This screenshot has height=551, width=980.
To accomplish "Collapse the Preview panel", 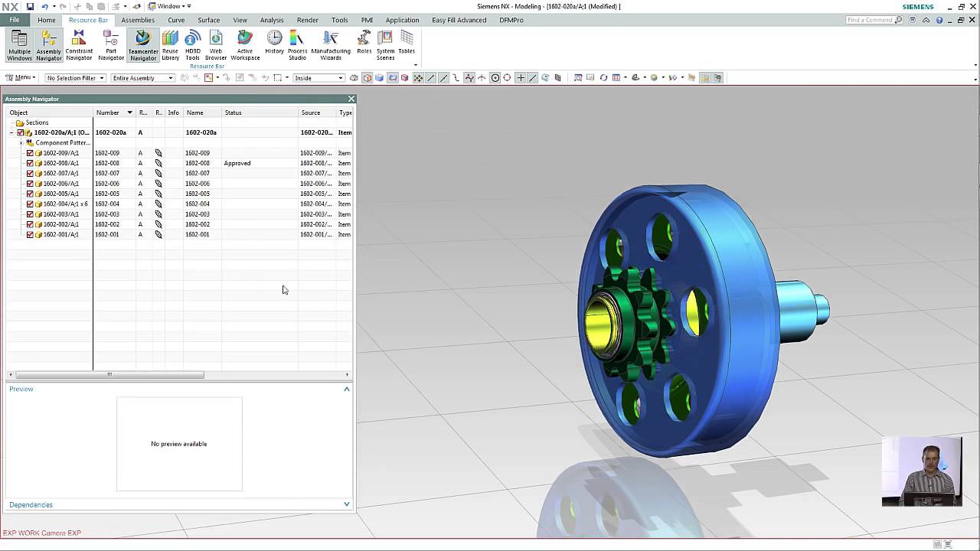I will click(x=347, y=389).
